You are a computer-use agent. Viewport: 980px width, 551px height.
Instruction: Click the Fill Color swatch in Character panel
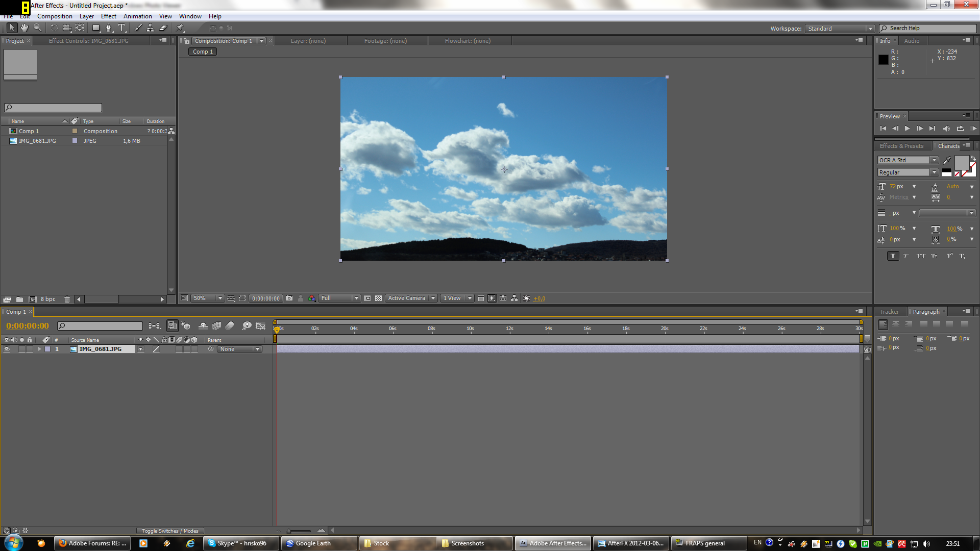[x=962, y=163]
